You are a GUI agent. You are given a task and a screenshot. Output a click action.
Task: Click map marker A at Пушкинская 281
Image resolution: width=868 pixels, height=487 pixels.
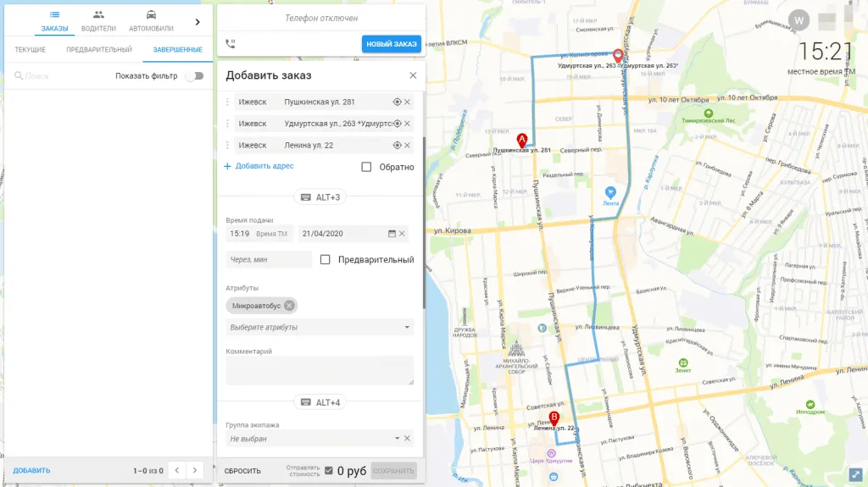point(521,140)
